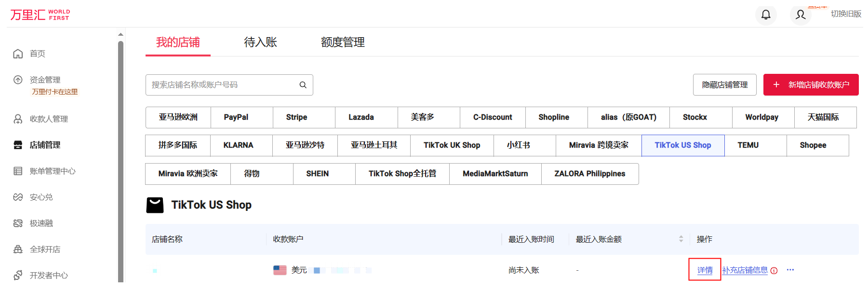
Task: Click the sidebar scroll-up arrow
Action: click(120, 34)
